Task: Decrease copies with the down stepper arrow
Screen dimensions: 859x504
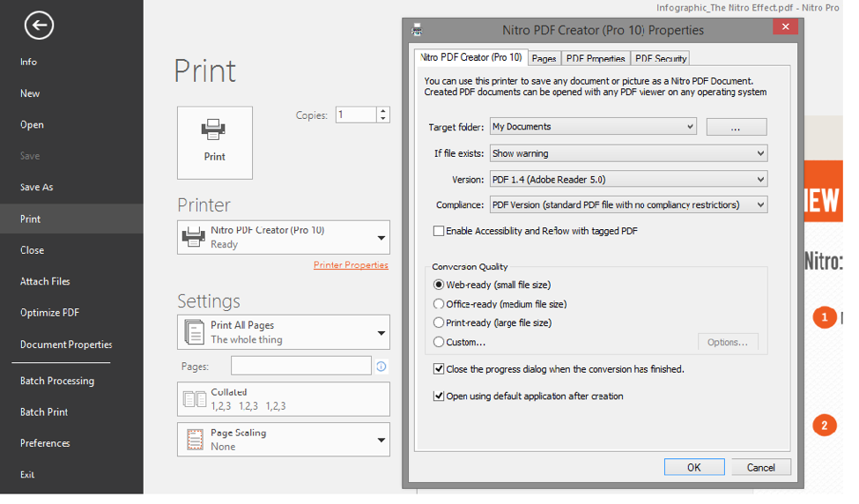Action: pyautogui.click(x=383, y=119)
